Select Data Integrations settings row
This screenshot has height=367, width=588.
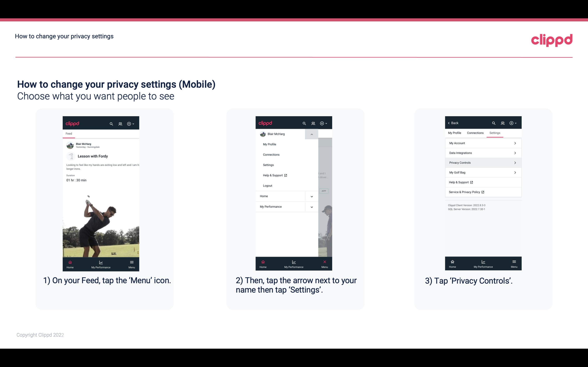pyautogui.click(x=483, y=153)
